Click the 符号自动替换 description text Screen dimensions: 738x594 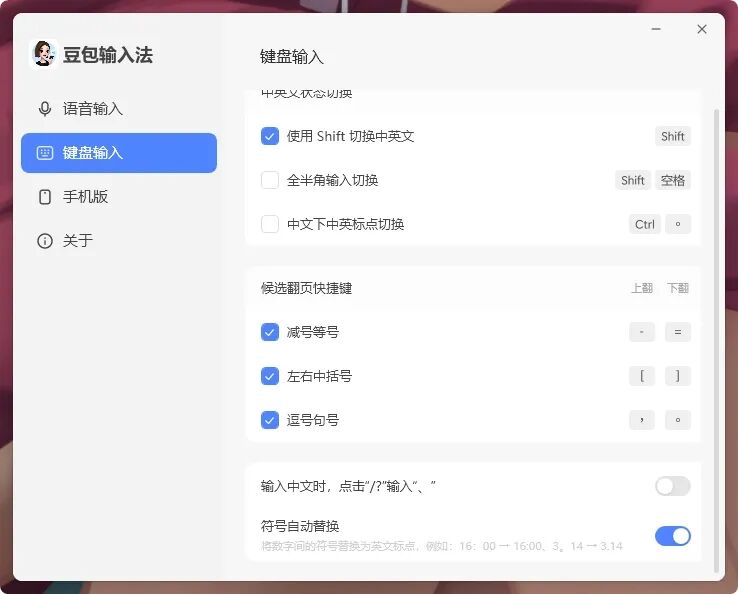click(x=441, y=546)
